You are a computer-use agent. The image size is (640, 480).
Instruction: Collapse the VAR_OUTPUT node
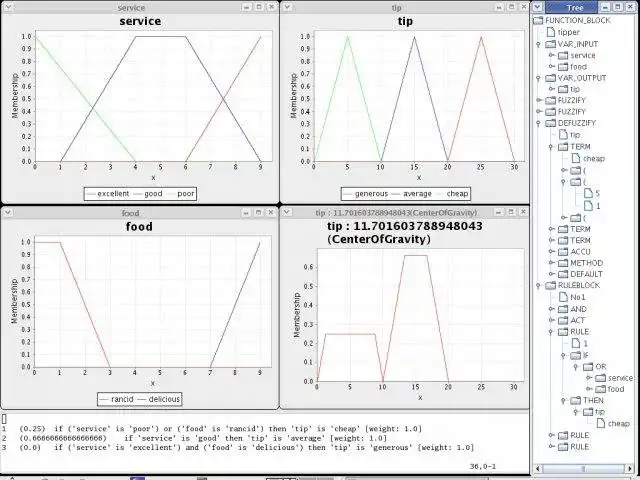tap(538, 78)
